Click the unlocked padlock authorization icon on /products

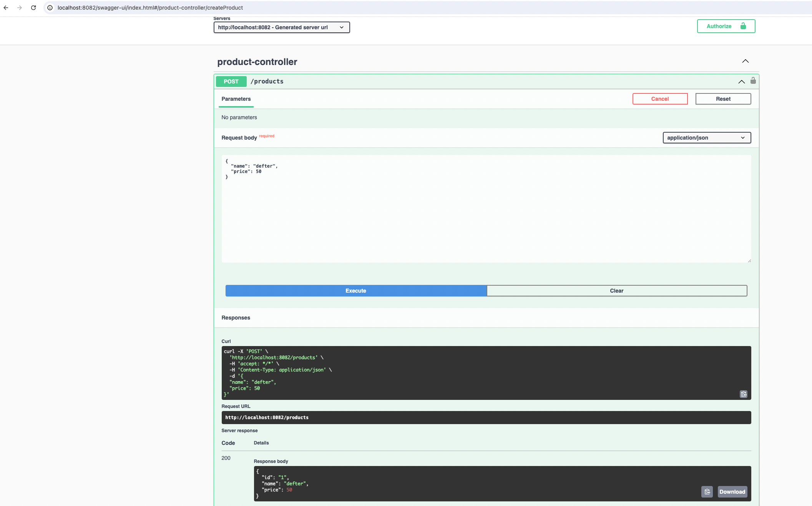point(753,80)
